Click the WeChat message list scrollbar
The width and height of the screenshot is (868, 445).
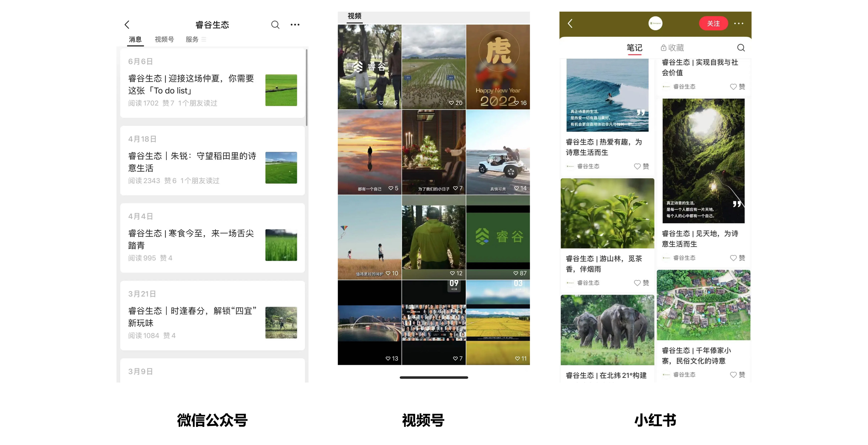307,88
